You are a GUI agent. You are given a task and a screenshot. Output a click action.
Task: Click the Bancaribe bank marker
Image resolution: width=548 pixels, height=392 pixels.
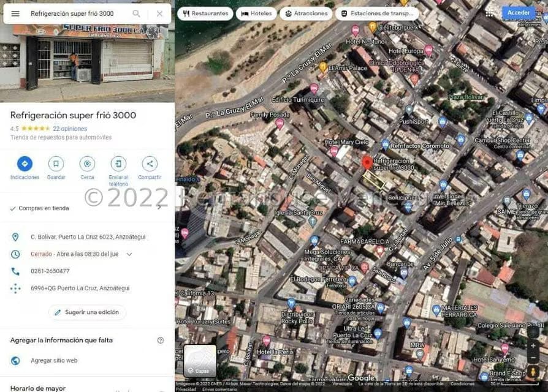[x=404, y=273]
